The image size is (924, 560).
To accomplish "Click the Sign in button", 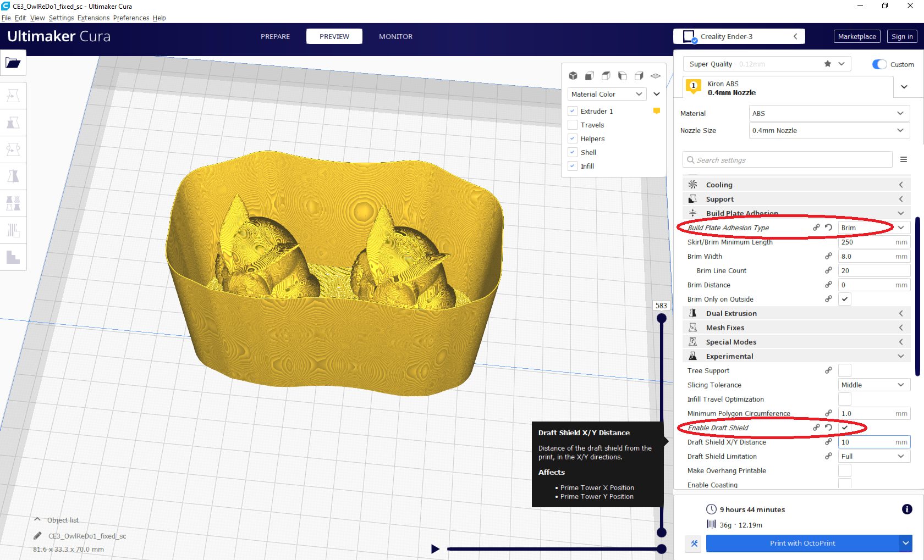I will 902,36.
